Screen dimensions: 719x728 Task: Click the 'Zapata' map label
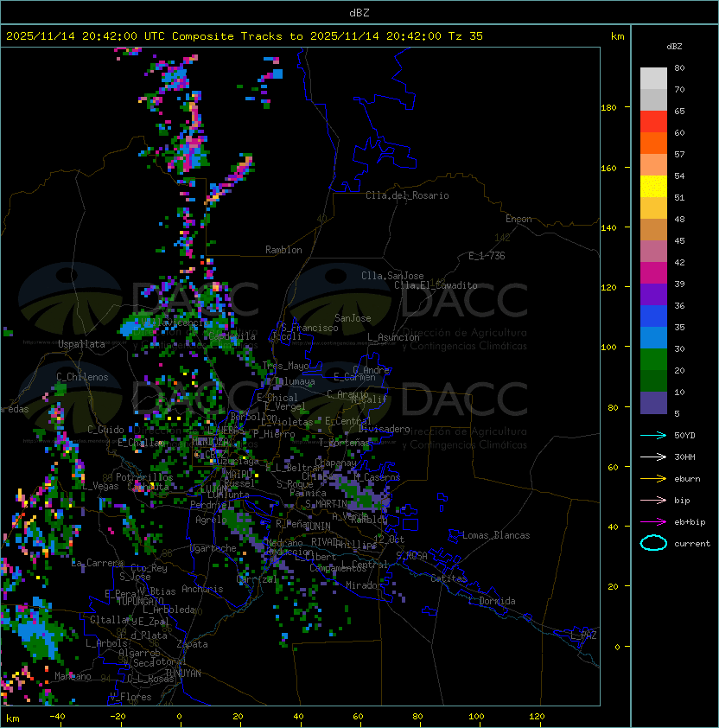pos(192,644)
